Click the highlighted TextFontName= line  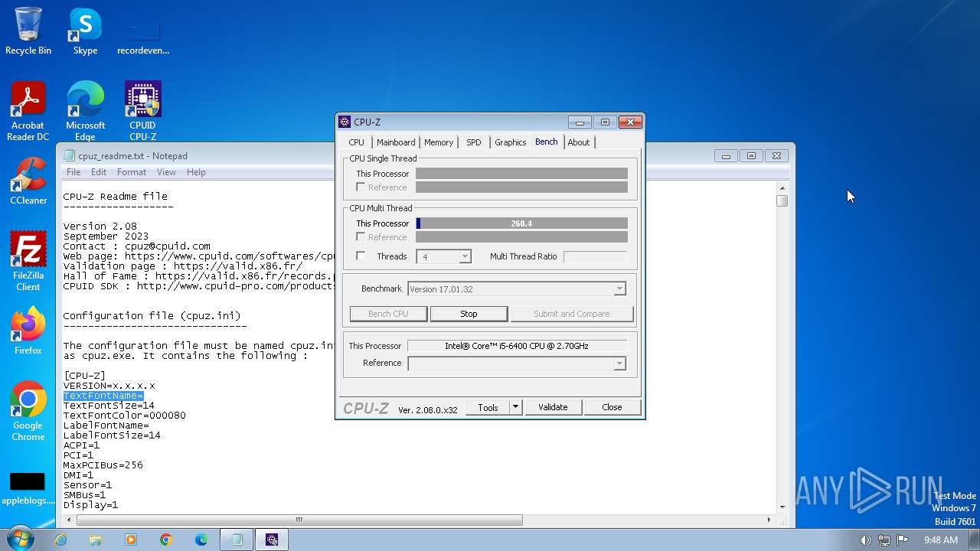point(103,396)
